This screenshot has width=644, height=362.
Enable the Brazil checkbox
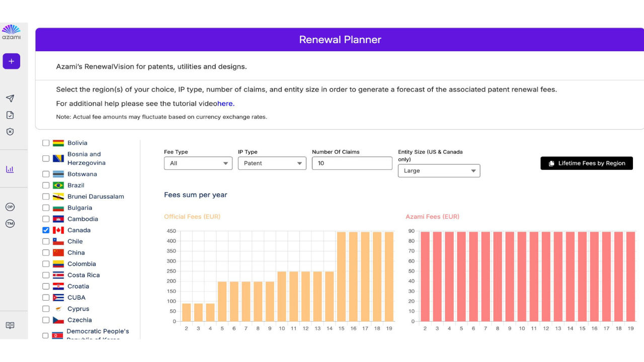click(45, 185)
